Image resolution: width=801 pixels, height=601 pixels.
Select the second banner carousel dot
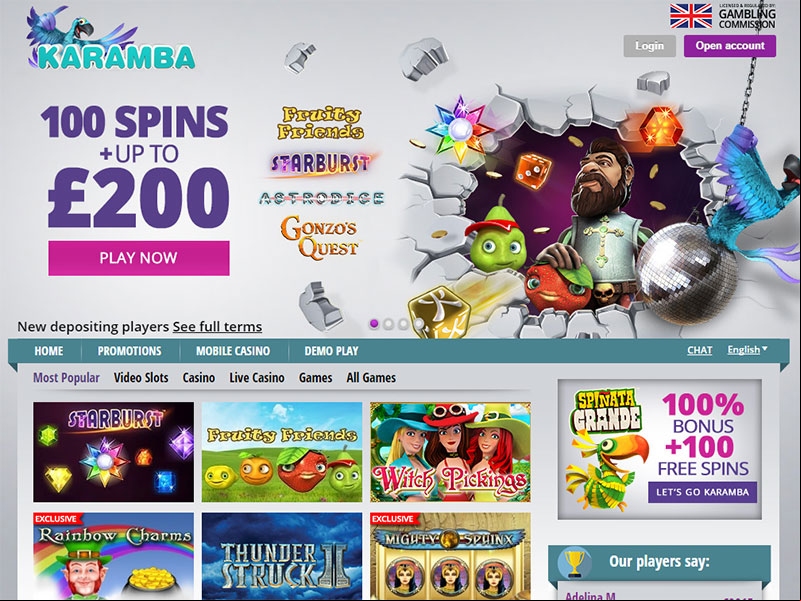388,323
